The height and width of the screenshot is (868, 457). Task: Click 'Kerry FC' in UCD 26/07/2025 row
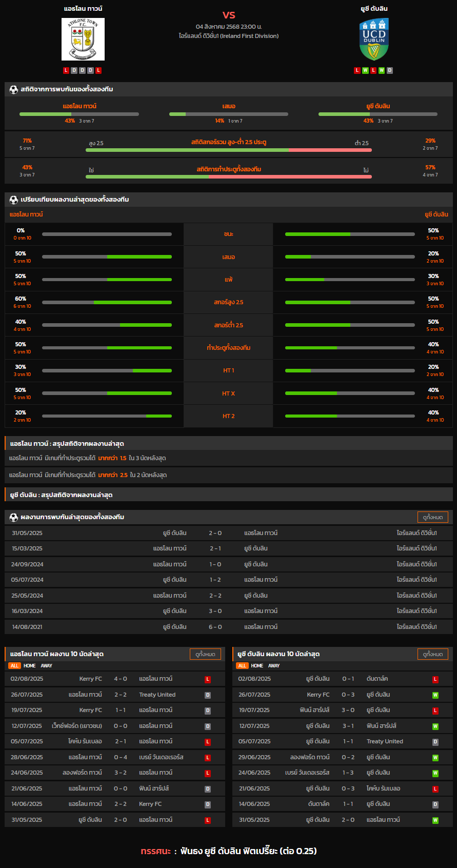[x=319, y=695]
